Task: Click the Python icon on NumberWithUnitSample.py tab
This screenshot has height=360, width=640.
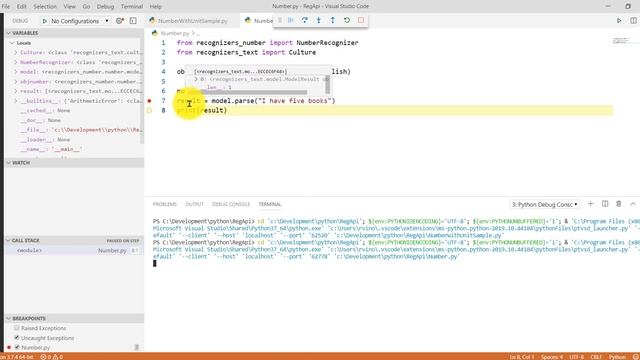Action: [x=152, y=20]
